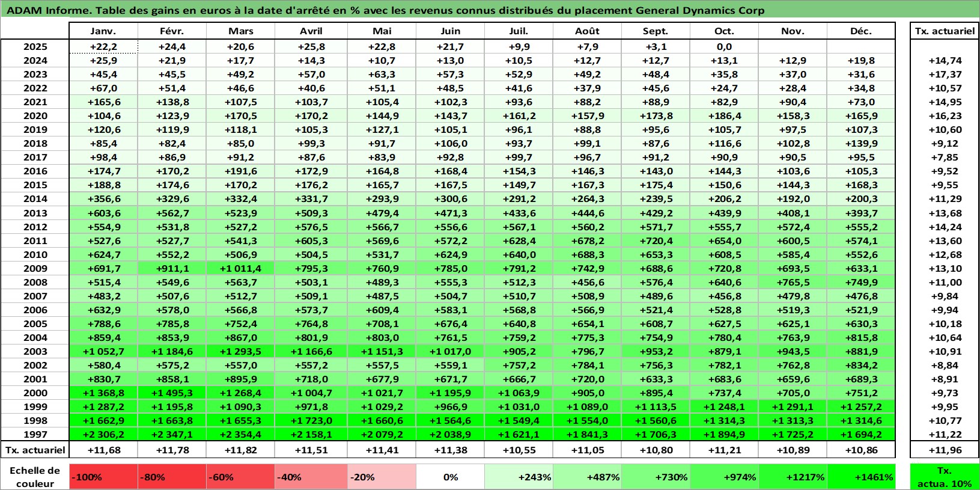980x490 pixels.
Task: Click the Tx. actuariel column header
Action: tap(945, 31)
